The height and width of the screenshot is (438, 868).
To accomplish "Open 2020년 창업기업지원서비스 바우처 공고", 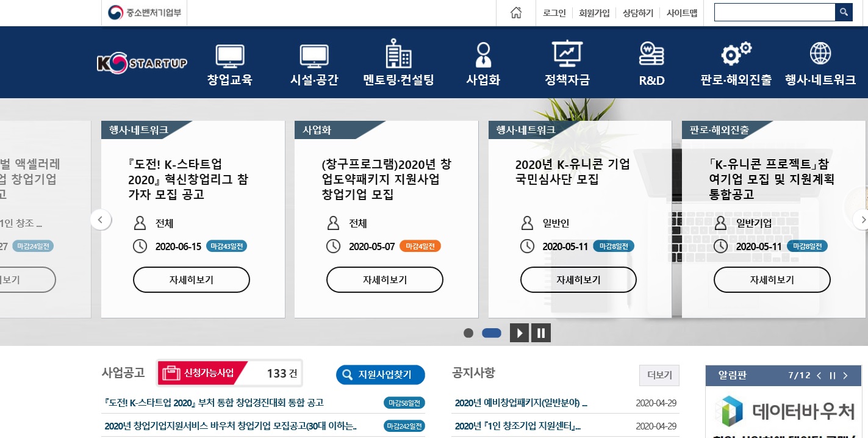I will coord(231,426).
